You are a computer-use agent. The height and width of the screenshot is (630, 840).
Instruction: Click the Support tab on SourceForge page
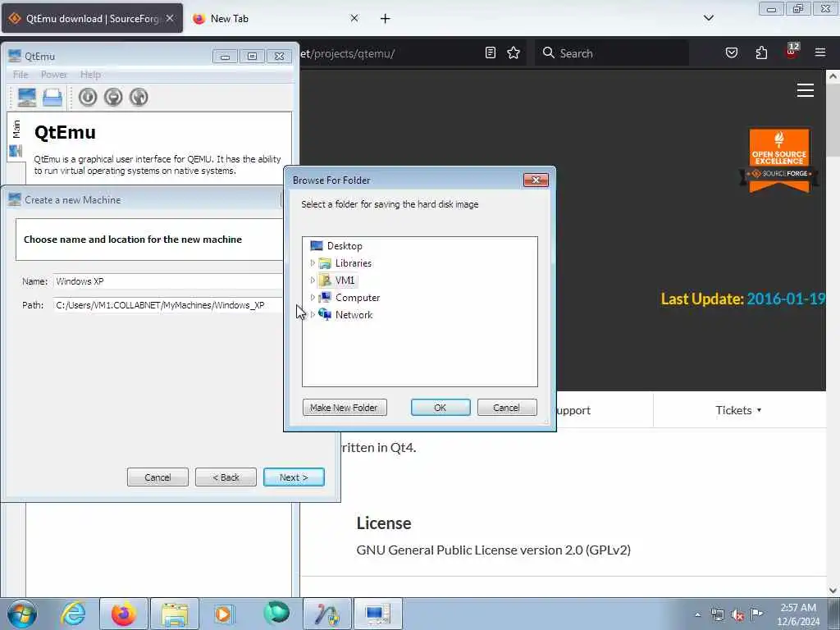[573, 410]
